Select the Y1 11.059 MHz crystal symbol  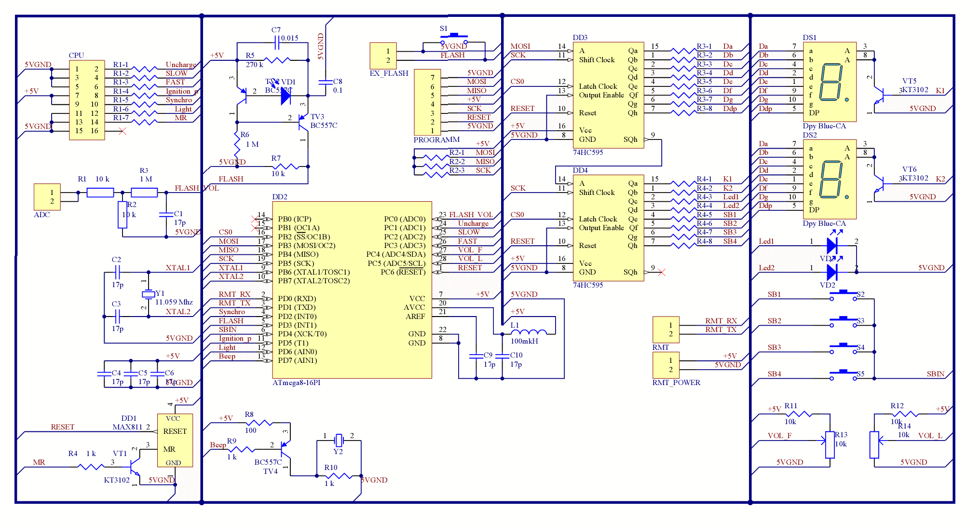[148, 294]
